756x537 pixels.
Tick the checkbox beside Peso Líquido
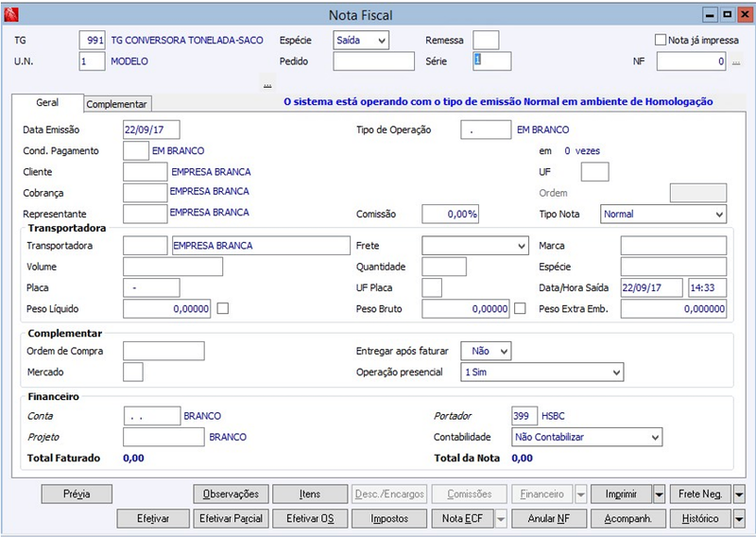click(x=223, y=308)
